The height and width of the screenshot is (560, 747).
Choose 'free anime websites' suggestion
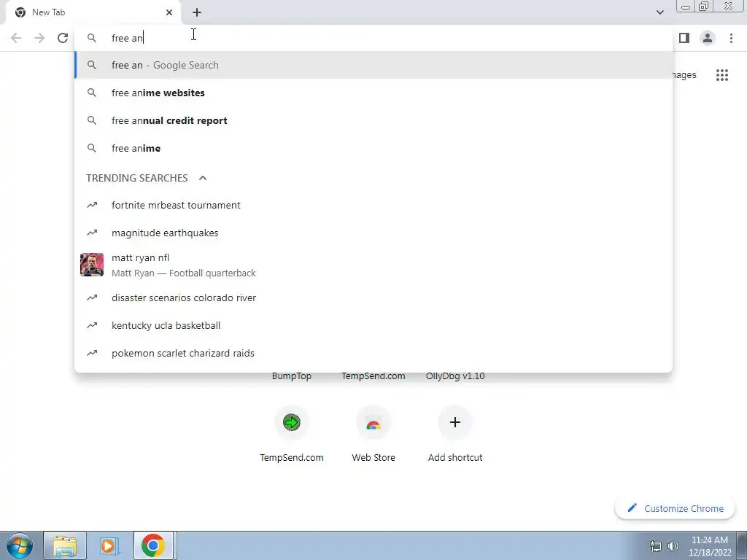(373, 93)
